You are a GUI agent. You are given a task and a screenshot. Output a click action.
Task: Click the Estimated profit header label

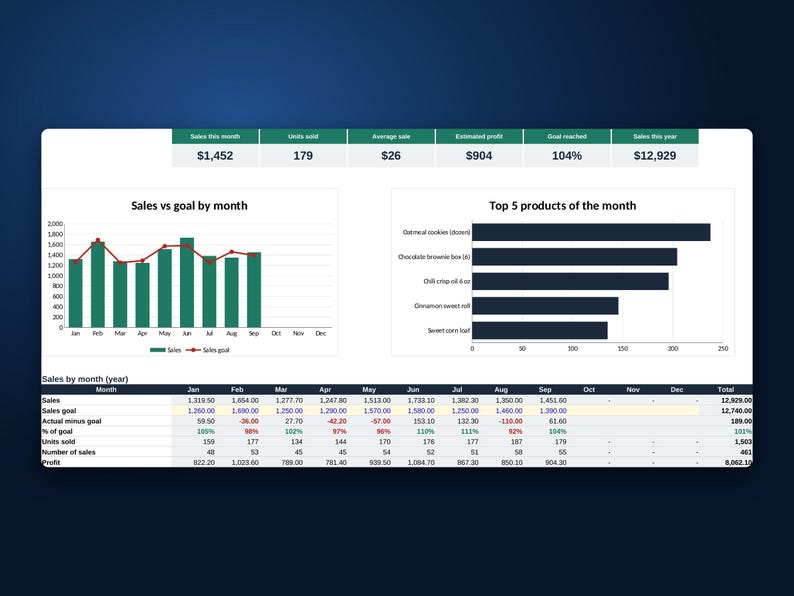(x=479, y=136)
